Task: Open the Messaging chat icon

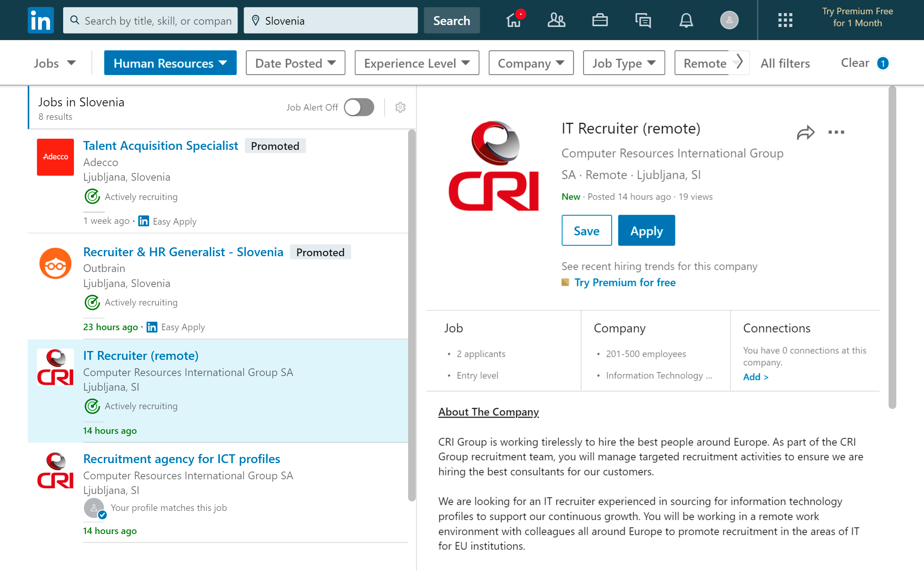Action: pyautogui.click(x=643, y=20)
